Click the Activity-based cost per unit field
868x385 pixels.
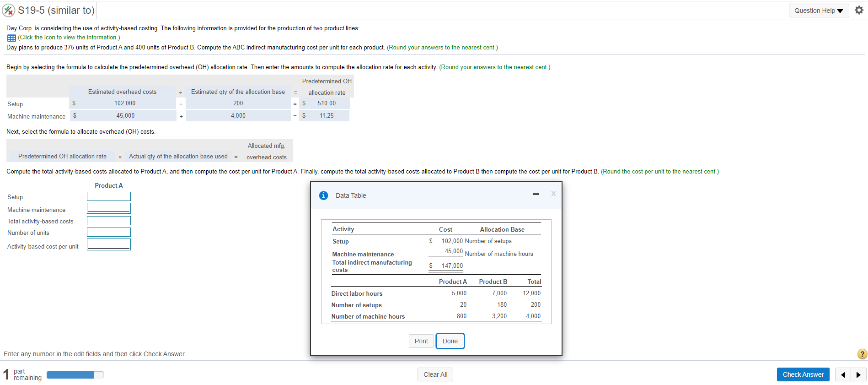tap(109, 244)
